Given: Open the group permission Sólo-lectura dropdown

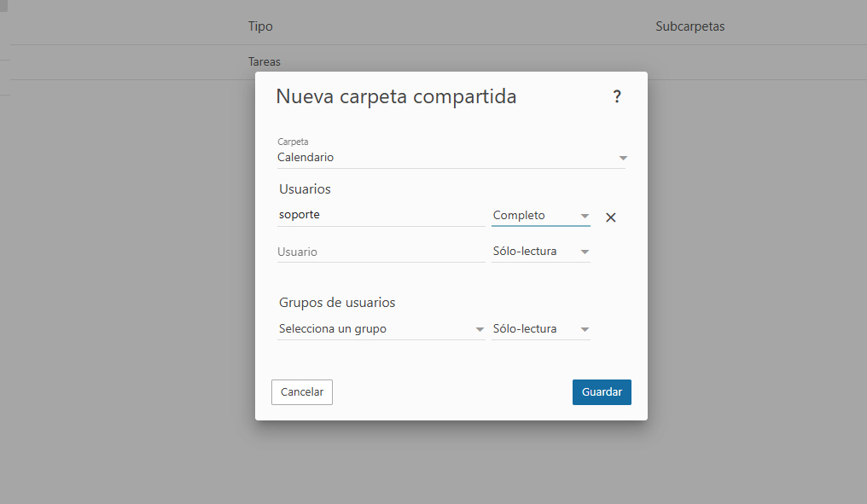Looking at the screenshot, I should (x=541, y=329).
